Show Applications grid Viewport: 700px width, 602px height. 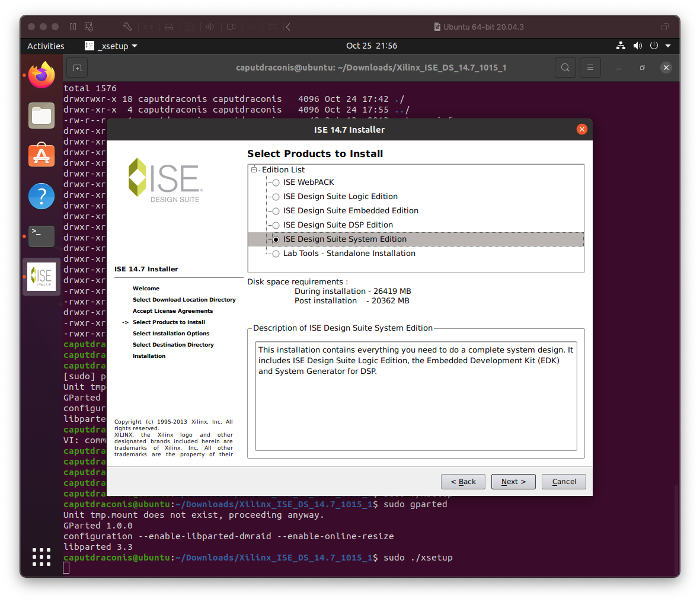click(x=41, y=557)
